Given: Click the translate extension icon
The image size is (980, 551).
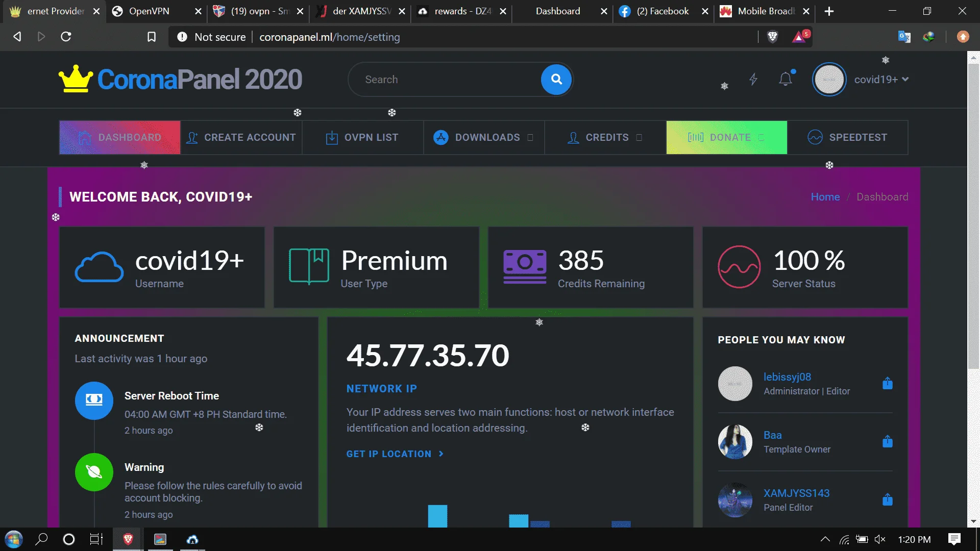Looking at the screenshot, I should point(904,37).
